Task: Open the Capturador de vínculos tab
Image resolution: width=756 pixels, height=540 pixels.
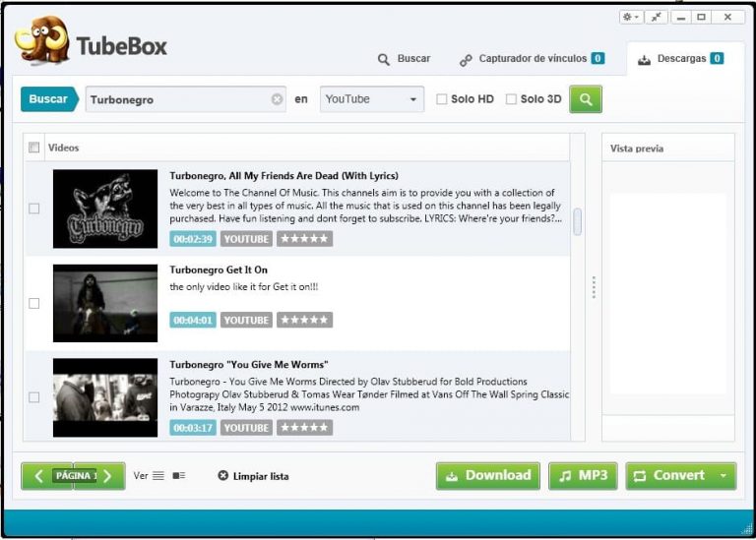Action: click(533, 59)
